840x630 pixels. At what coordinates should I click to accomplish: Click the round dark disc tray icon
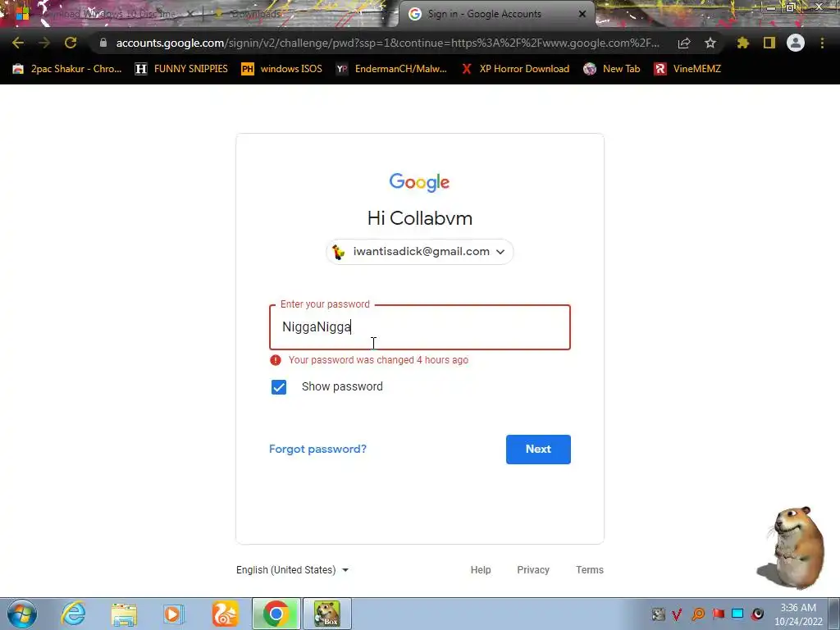click(x=757, y=614)
